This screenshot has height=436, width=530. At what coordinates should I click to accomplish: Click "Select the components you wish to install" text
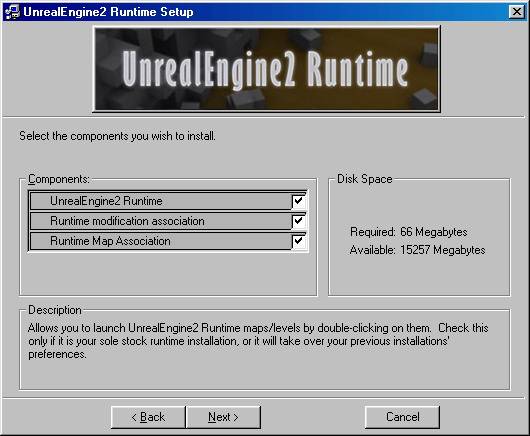(x=117, y=136)
